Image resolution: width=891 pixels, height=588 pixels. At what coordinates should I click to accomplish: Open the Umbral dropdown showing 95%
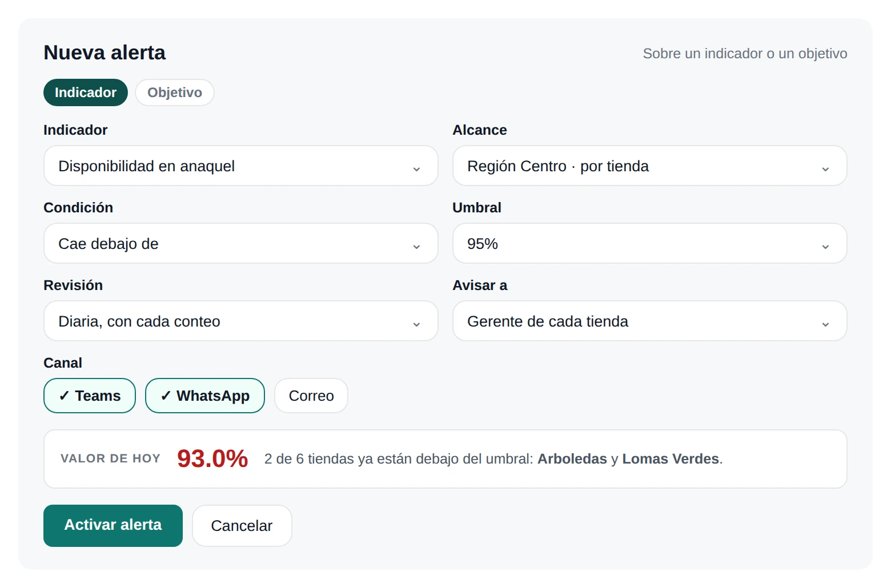650,243
